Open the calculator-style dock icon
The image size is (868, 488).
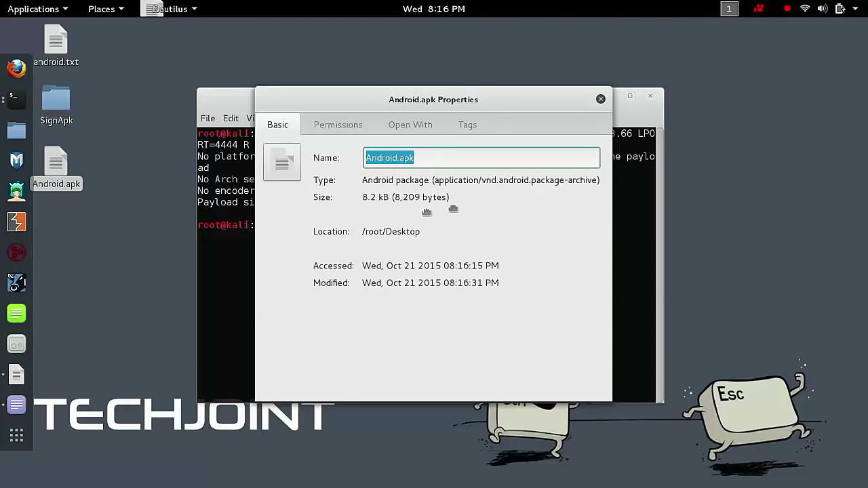click(16, 344)
